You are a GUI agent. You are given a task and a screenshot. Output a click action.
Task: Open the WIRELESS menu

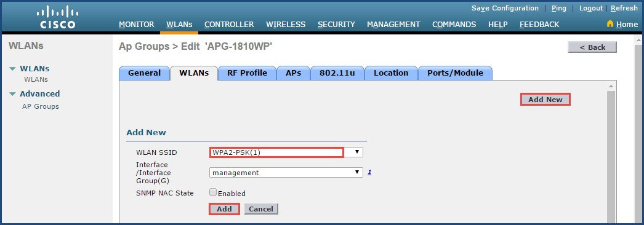click(286, 24)
